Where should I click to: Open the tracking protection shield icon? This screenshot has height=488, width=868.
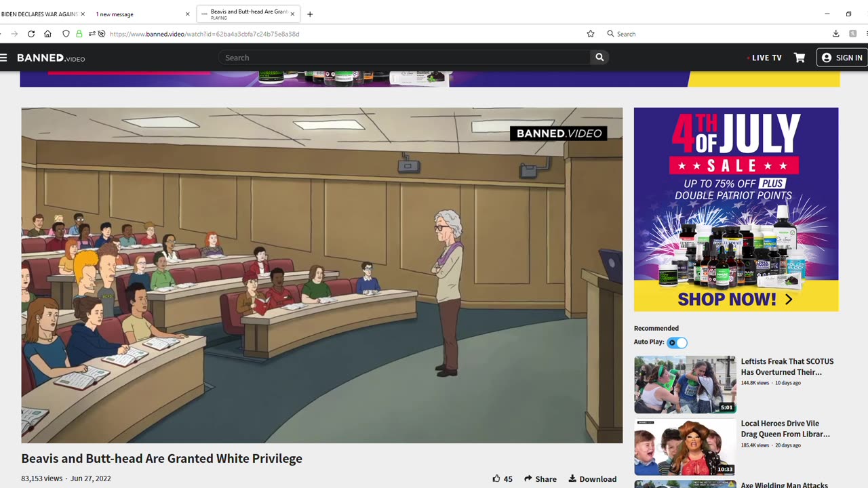tap(66, 34)
